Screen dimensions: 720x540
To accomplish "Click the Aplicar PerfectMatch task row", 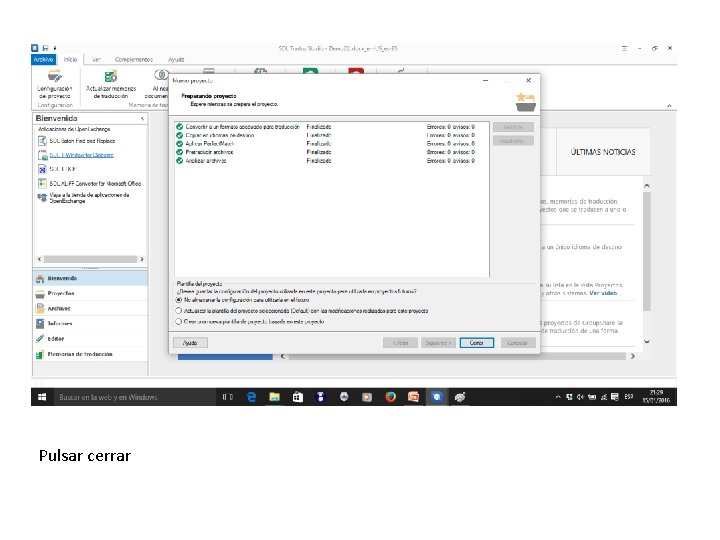I will pyautogui.click(x=332, y=144).
